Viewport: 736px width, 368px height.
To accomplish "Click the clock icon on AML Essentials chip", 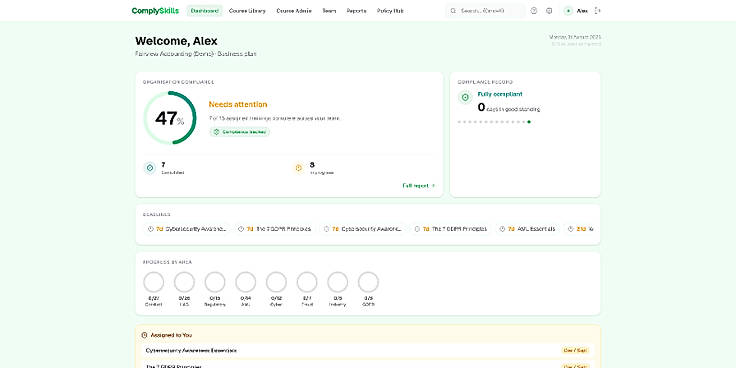I will point(502,229).
